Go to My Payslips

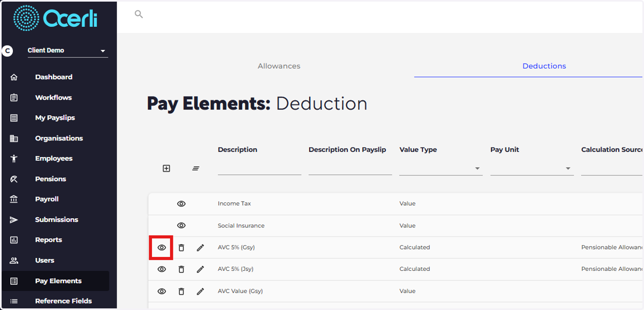tap(55, 118)
